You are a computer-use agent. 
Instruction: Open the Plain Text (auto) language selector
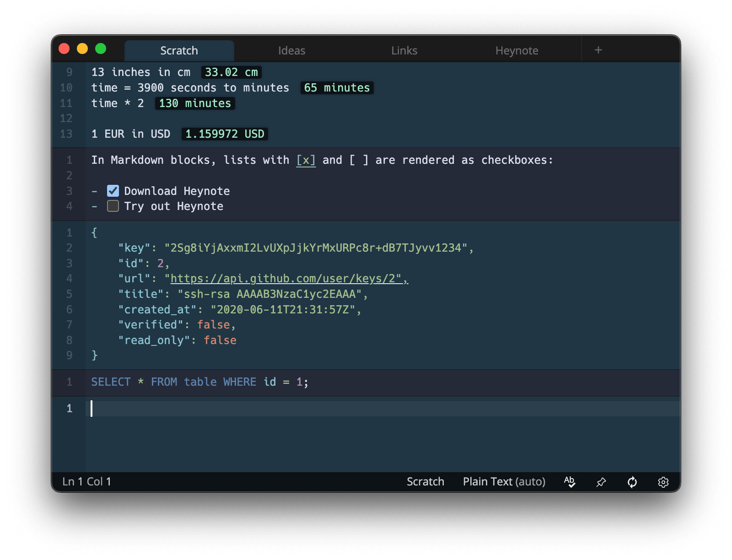pos(504,482)
